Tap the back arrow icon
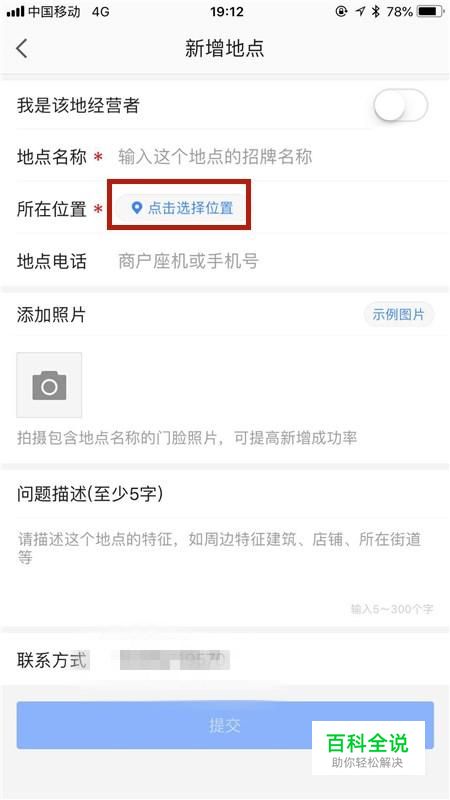The image size is (450, 800). 21,48
